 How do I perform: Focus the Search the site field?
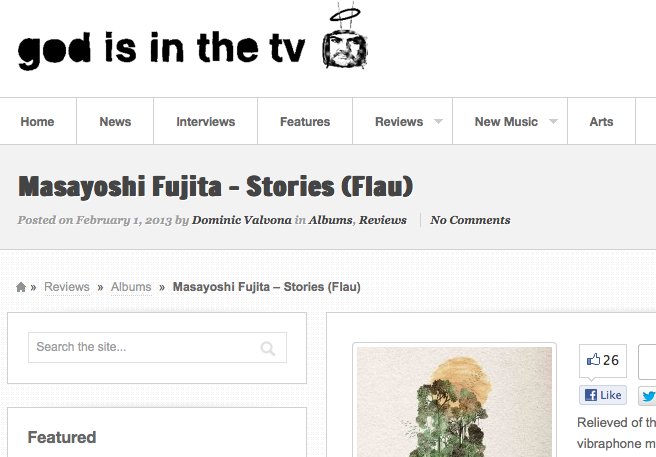[157, 347]
